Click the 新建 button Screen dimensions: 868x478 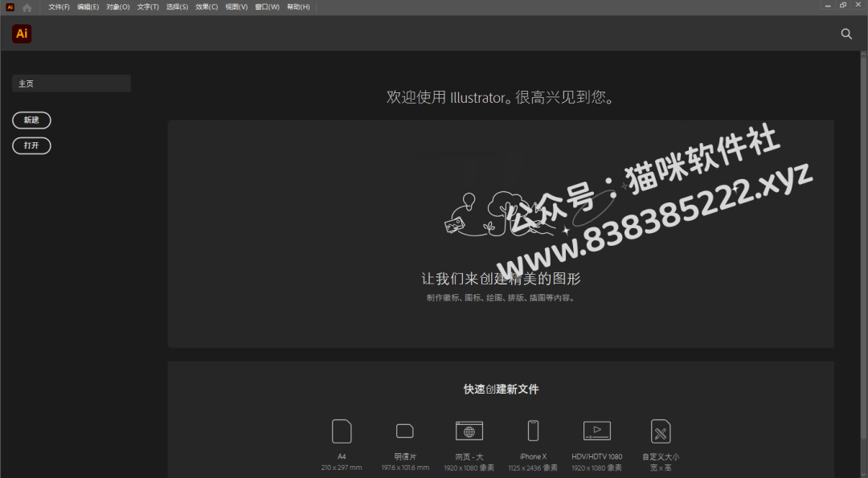[31, 120]
